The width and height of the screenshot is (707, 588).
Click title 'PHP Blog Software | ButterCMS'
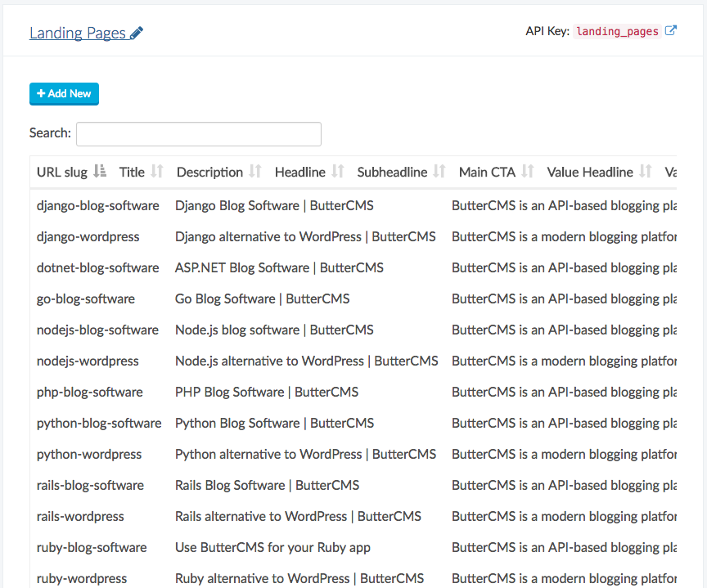(x=267, y=392)
